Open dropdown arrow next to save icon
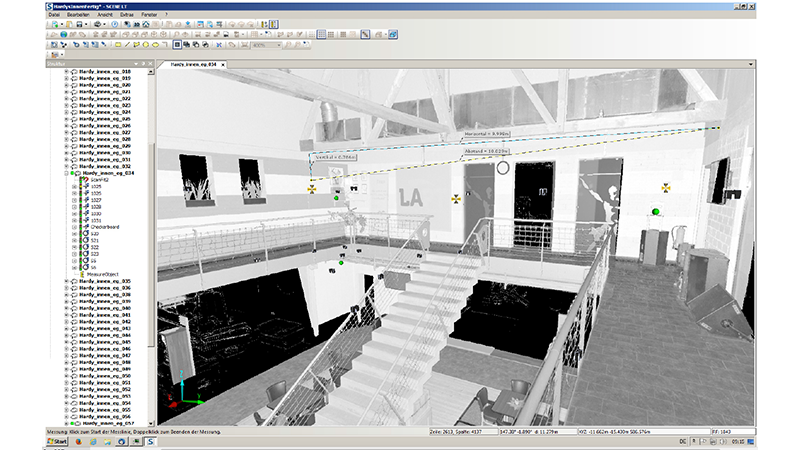 pyautogui.click(x=86, y=24)
